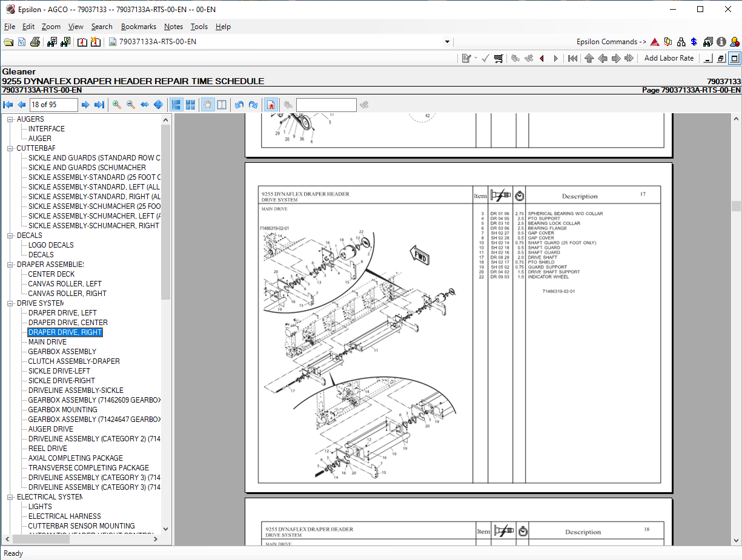Viewport: 742px width, 560px height.
Task: Open the Help menu
Action: [x=223, y=27]
